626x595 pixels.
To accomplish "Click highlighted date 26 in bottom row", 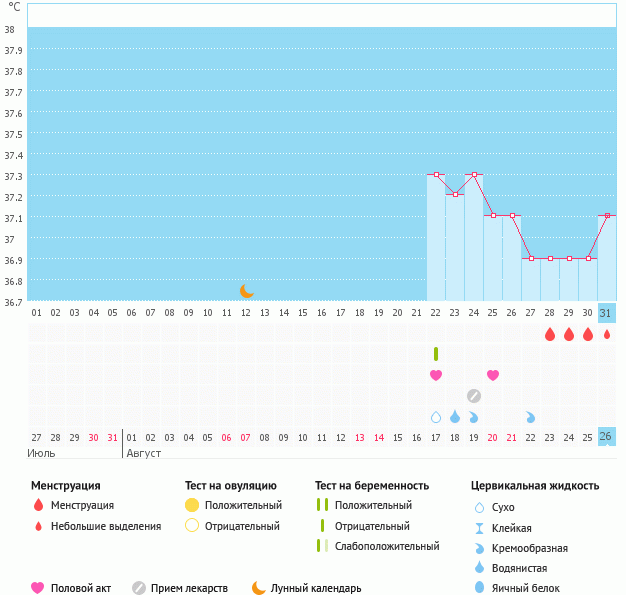I will click(x=606, y=437).
